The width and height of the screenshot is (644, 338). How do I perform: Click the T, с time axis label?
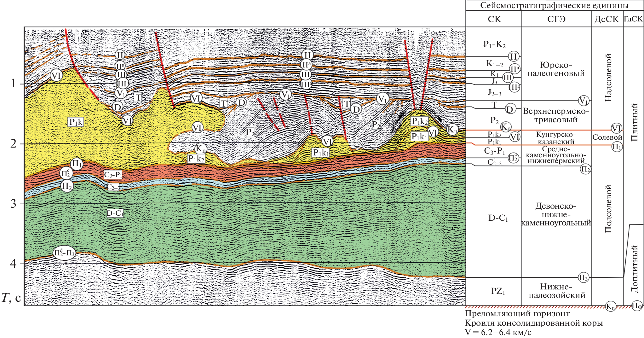(11, 298)
